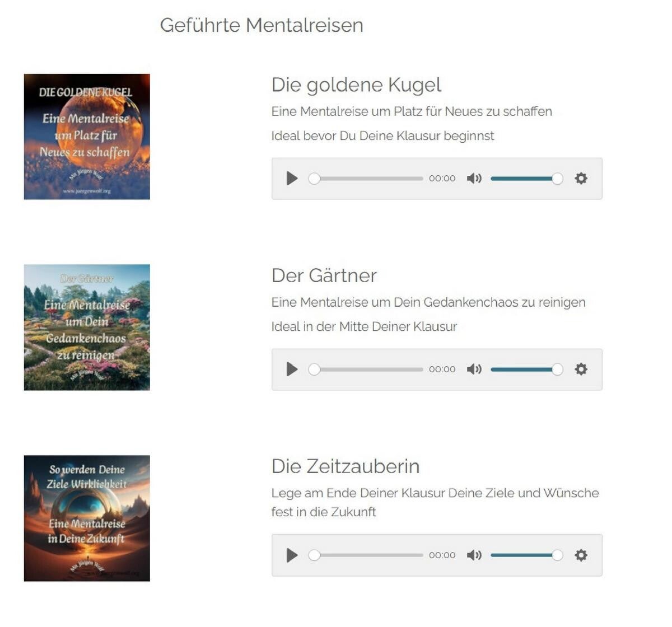Play the Die goldene Kugel audio
The width and height of the screenshot is (672, 627).
(x=292, y=179)
